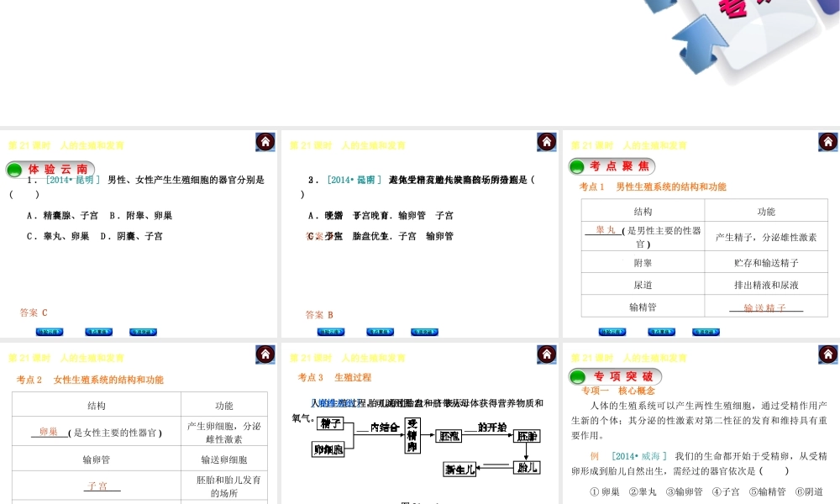Click the 产生精子，分泌雄性激素 cell
The image size is (840, 504).
(766, 237)
